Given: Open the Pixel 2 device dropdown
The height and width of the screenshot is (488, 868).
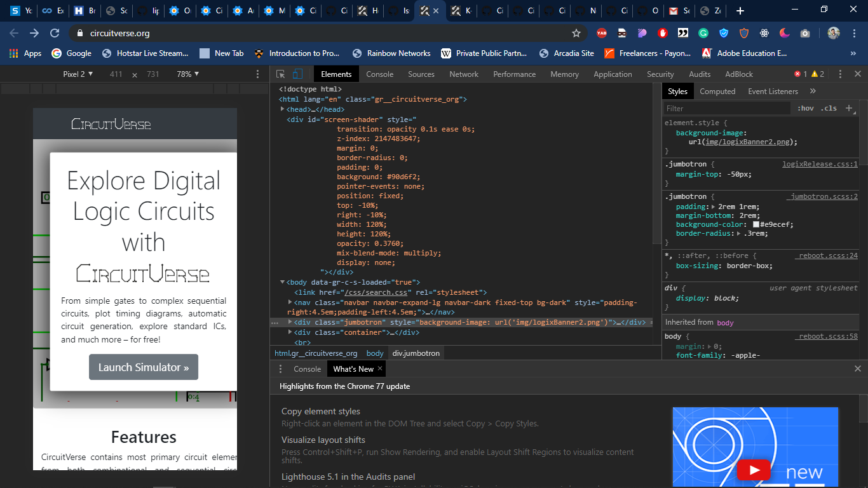Looking at the screenshot, I should [78, 74].
